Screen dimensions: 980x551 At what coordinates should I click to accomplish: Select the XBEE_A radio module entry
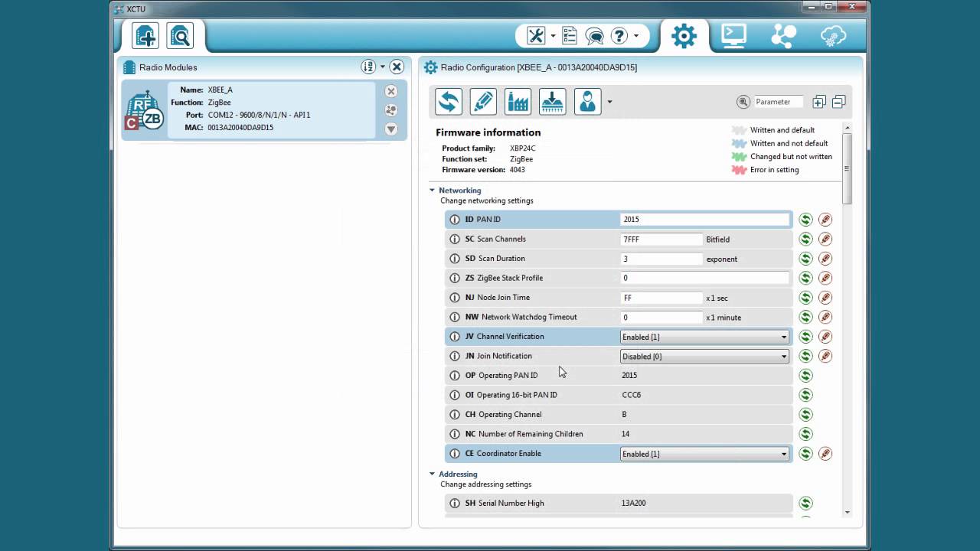(264, 110)
